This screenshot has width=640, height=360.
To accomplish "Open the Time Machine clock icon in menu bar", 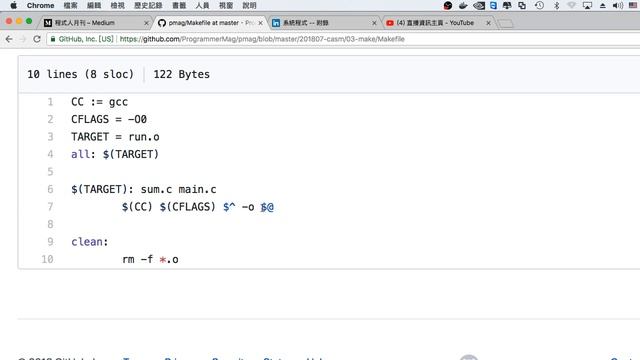I will [539, 5].
